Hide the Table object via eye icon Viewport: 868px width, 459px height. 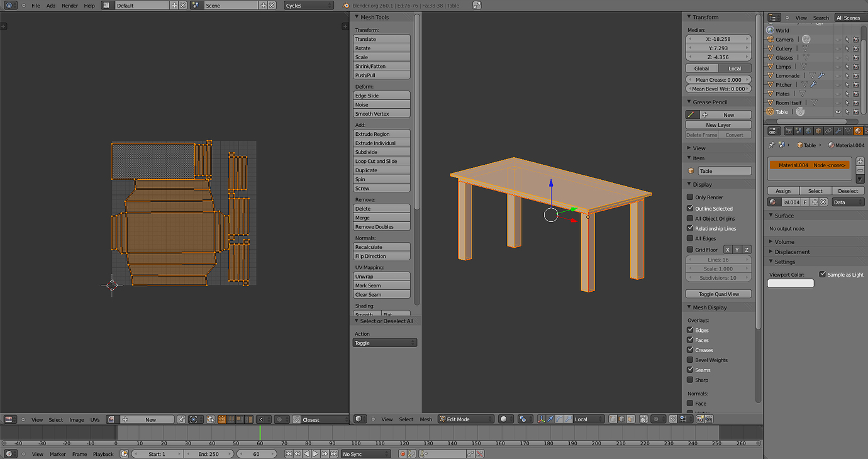click(838, 112)
